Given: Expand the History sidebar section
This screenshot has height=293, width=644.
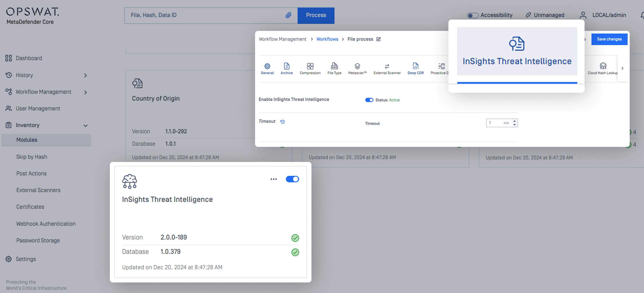Looking at the screenshot, I should point(86,75).
